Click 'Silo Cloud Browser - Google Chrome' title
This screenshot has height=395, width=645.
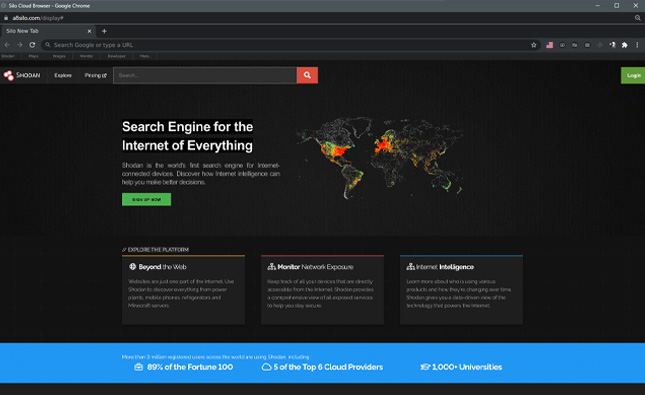click(x=49, y=6)
